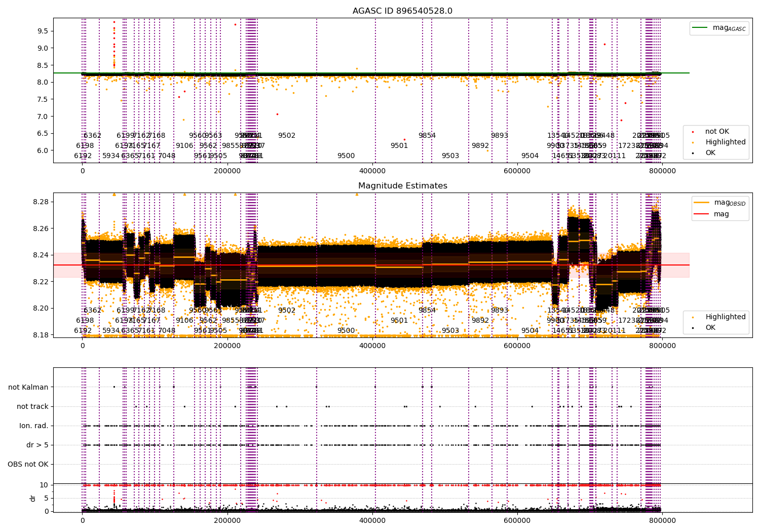Click OBSID label 7048 in the top plot
The height and width of the screenshot is (532, 760).
pyautogui.click(x=167, y=156)
